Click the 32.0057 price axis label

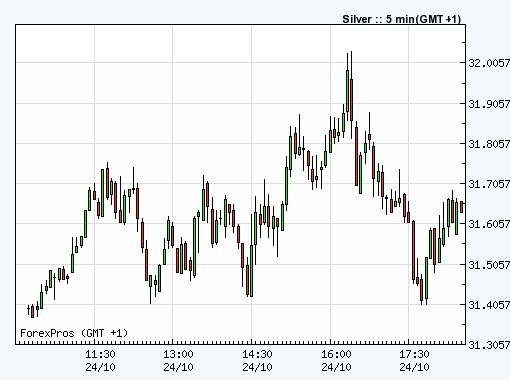(x=489, y=63)
